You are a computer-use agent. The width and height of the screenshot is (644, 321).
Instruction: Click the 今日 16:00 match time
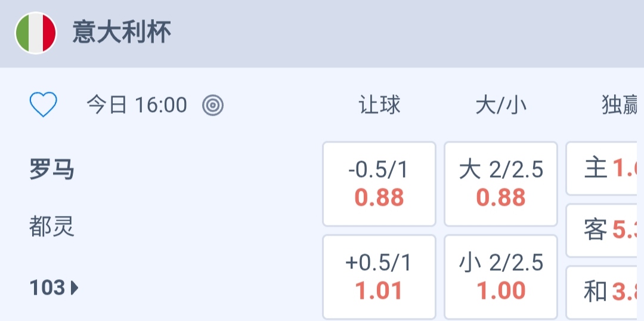(x=137, y=106)
